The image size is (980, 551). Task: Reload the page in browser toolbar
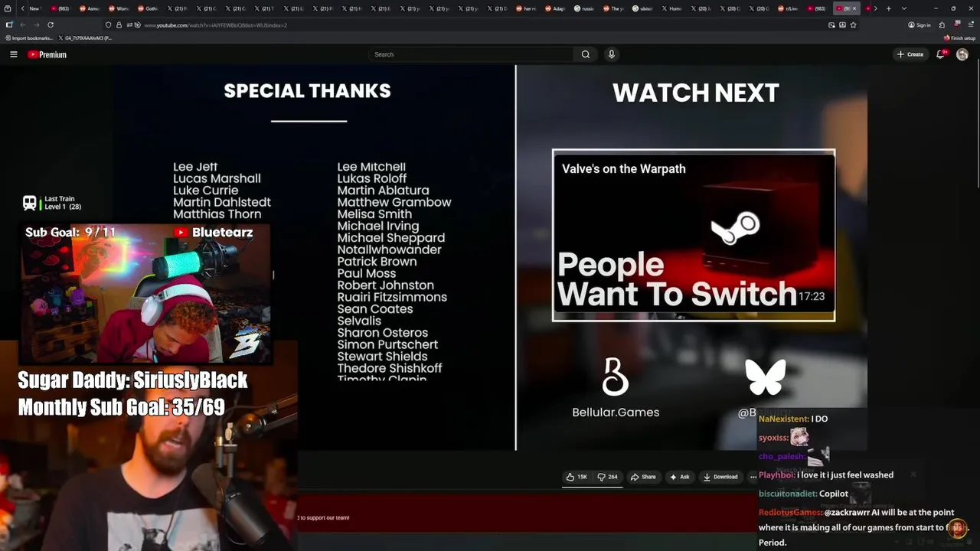pyautogui.click(x=51, y=24)
